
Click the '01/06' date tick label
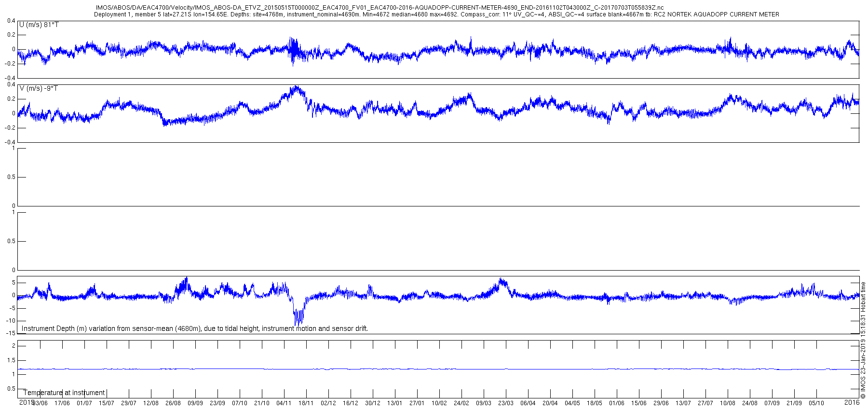coord(617,403)
